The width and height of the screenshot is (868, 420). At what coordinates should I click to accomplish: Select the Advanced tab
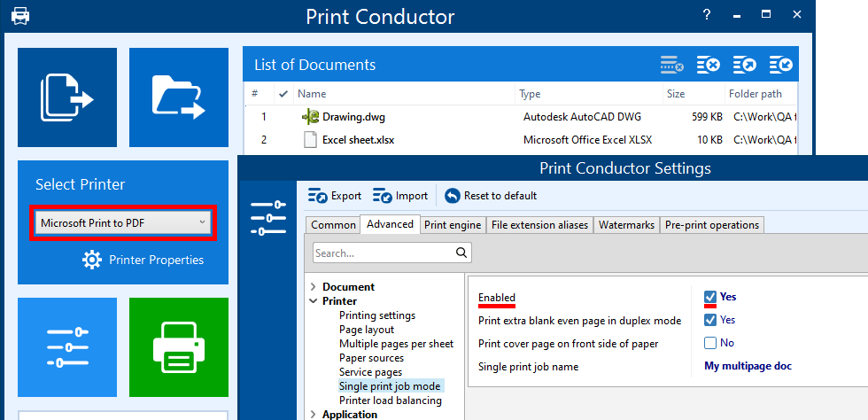[x=391, y=224]
